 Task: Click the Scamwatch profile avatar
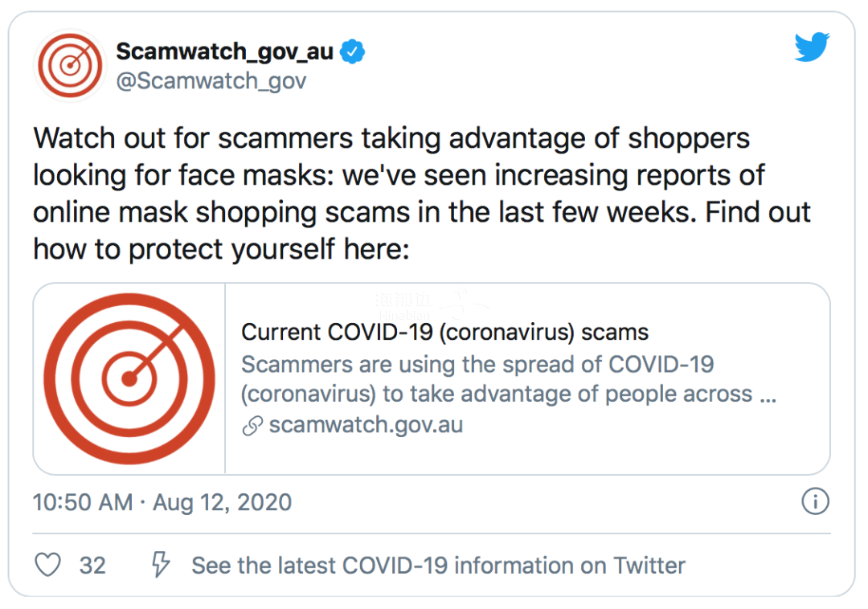click(x=70, y=65)
